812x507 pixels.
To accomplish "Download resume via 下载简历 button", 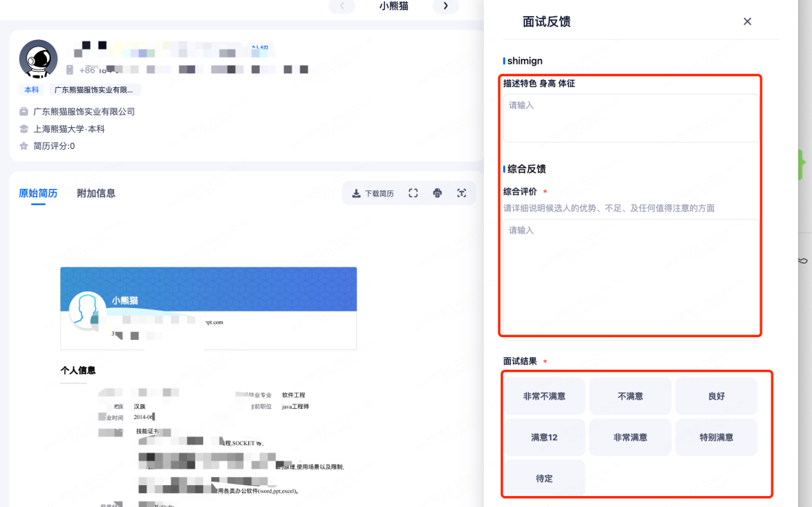I will click(373, 193).
